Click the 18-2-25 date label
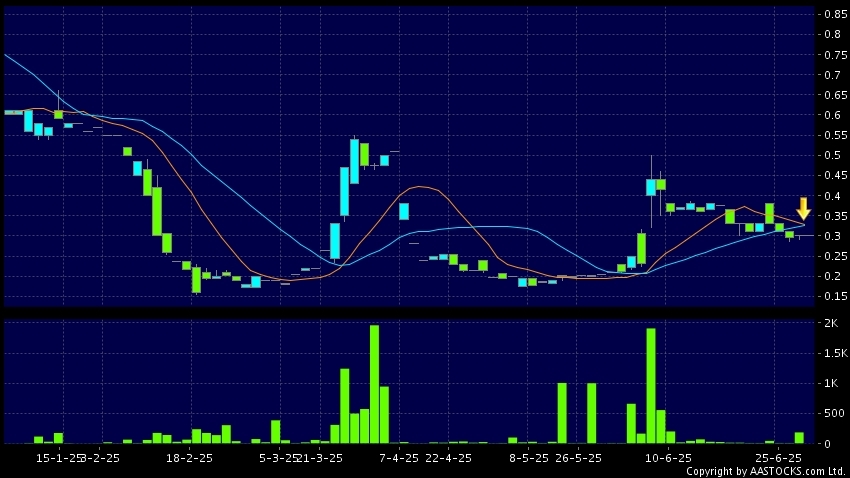850x478 pixels. pos(189,458)
